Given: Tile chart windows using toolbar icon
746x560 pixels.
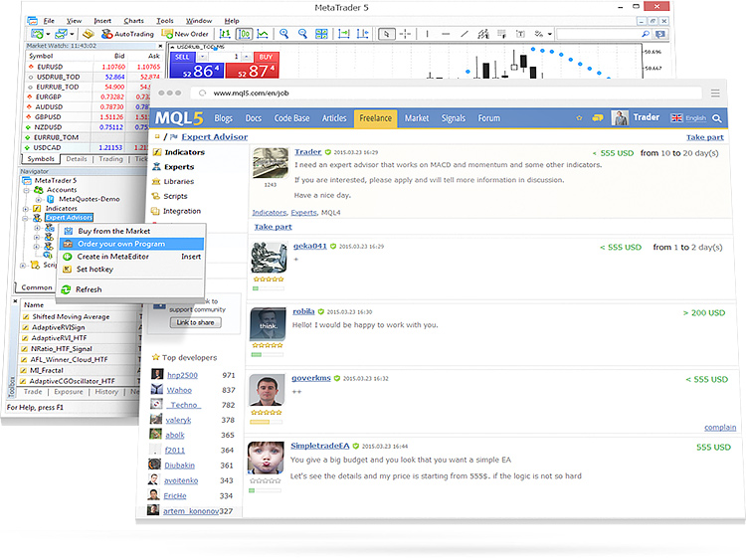Looking at the screenshot, I should pyautogui.click(x=321, y=34).
